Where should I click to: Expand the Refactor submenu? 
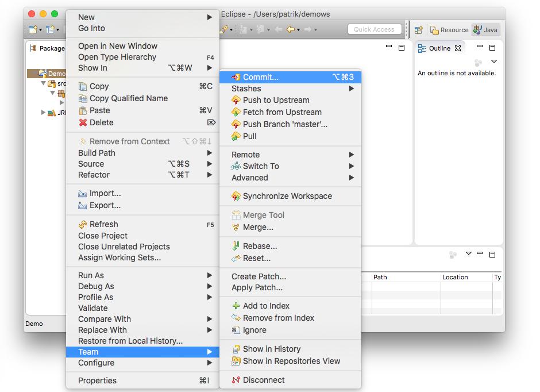click(142, 175)
